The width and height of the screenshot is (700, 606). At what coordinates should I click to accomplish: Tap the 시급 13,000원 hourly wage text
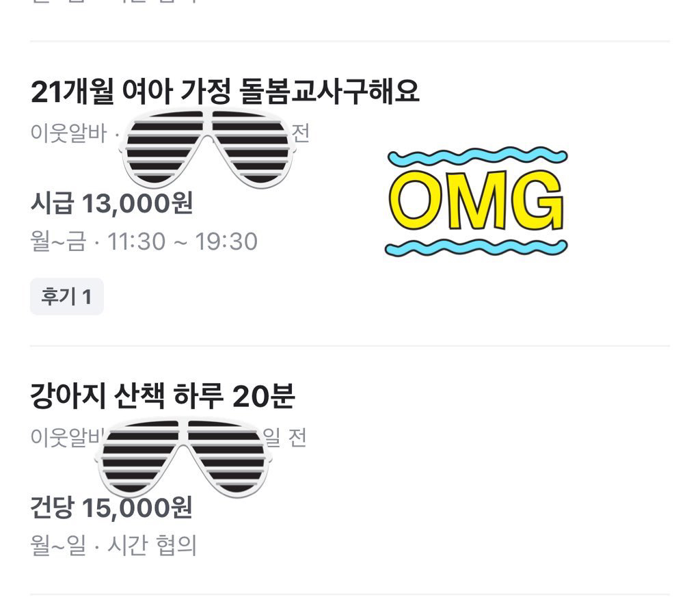click(111, 203)
